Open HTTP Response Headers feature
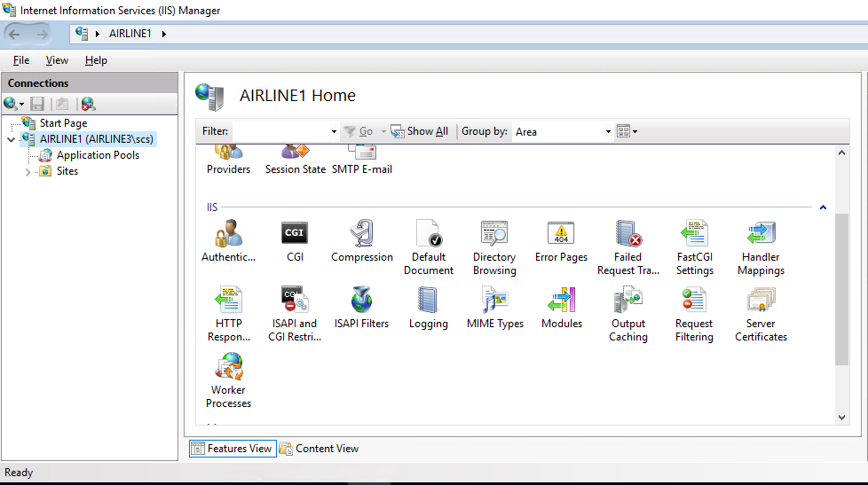Viewport: 868px width, 485px height. tap(229, 314)
